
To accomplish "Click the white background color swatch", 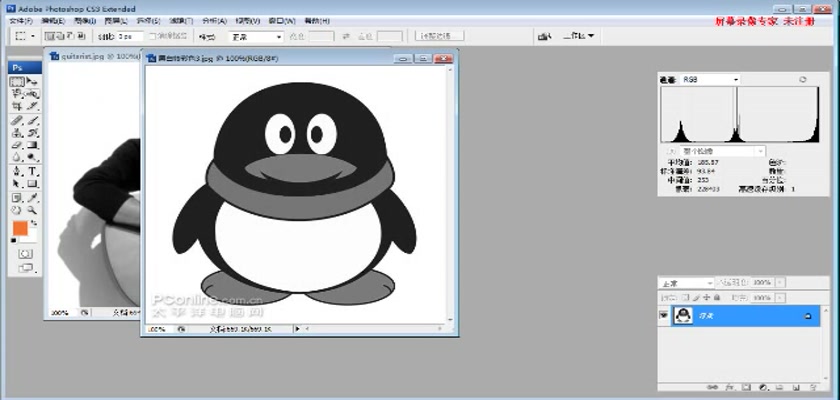I will pyautogui.click(x=31, y=238).
